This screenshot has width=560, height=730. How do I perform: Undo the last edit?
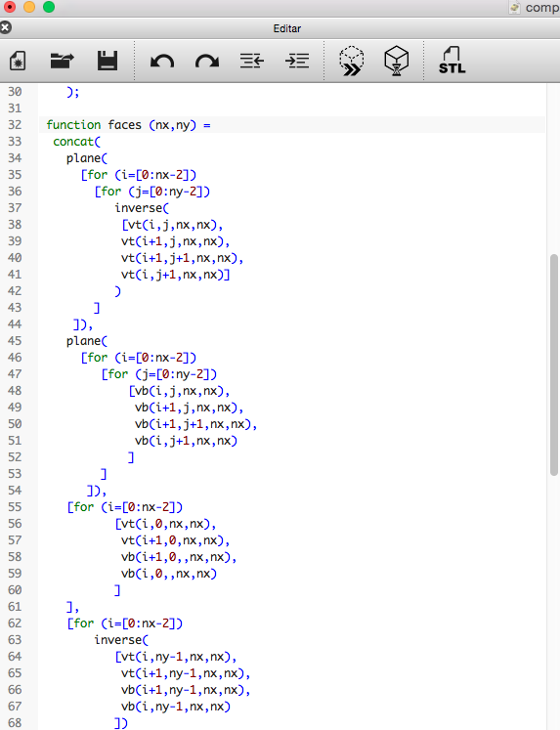(x=162, y=62)
